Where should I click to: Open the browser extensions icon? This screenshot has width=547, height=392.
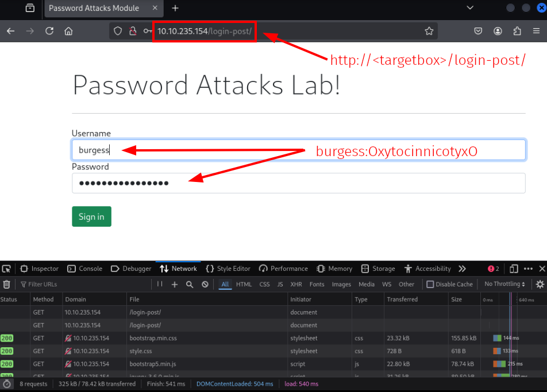[x=517, y=31]
